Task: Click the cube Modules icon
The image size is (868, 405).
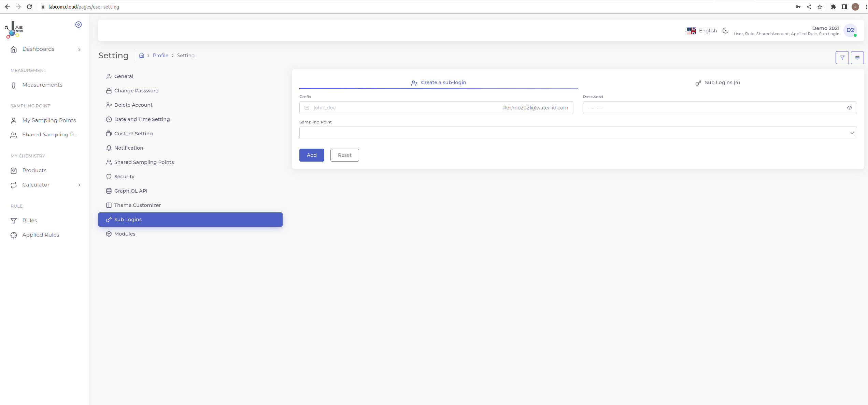Action: [109, 234]
